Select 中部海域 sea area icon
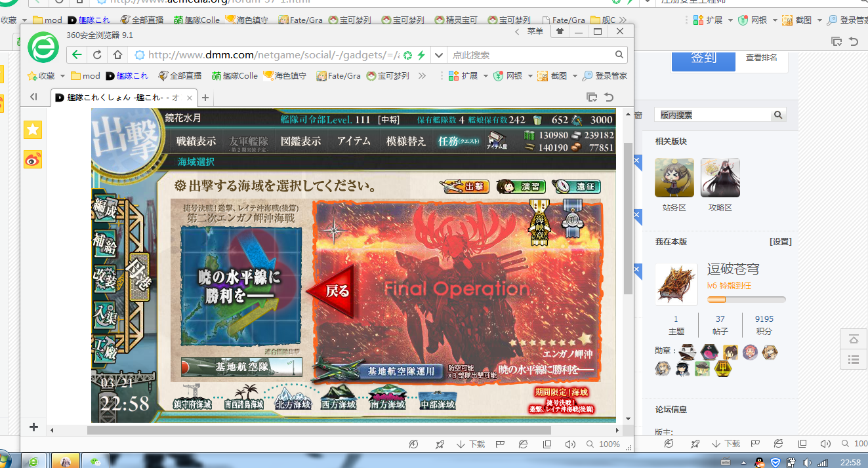868x468 pixels. (x=438, y=399)
